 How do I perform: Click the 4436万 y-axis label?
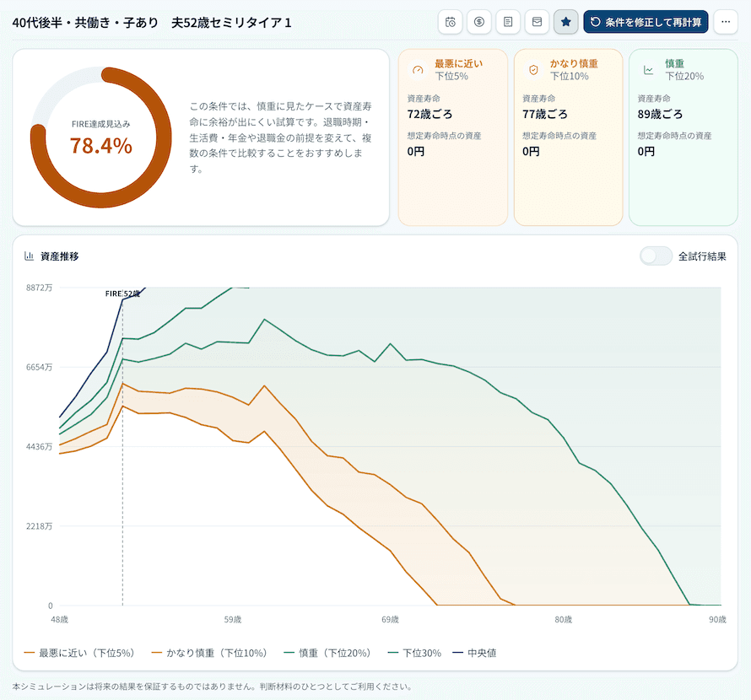point(40,447)
